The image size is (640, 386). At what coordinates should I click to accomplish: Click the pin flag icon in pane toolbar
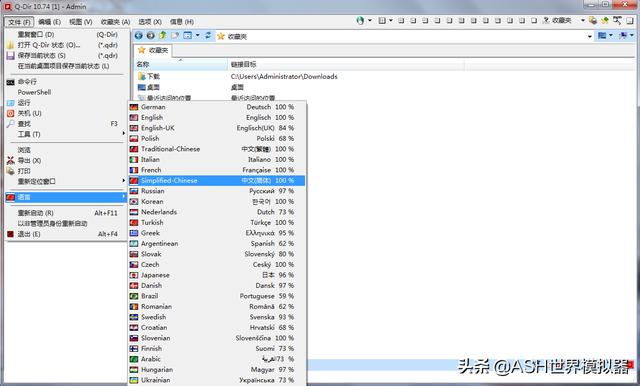(623, 35)
